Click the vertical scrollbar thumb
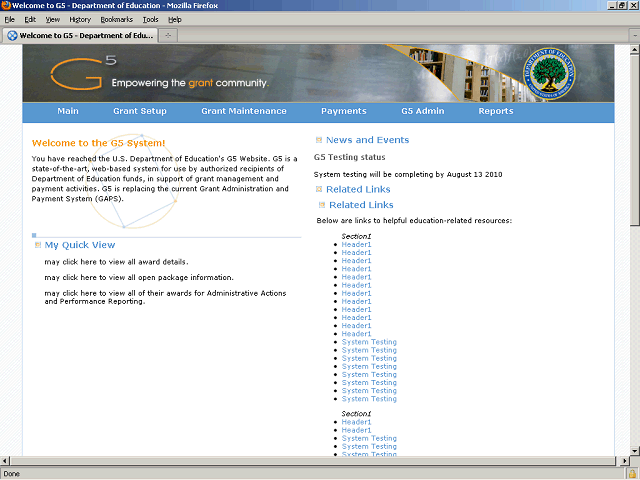640x480 pixels. tap(635, 140)
